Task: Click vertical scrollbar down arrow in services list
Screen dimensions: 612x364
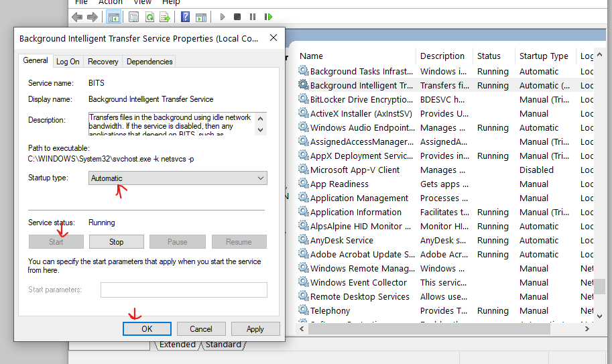Action: click(600, 316)
